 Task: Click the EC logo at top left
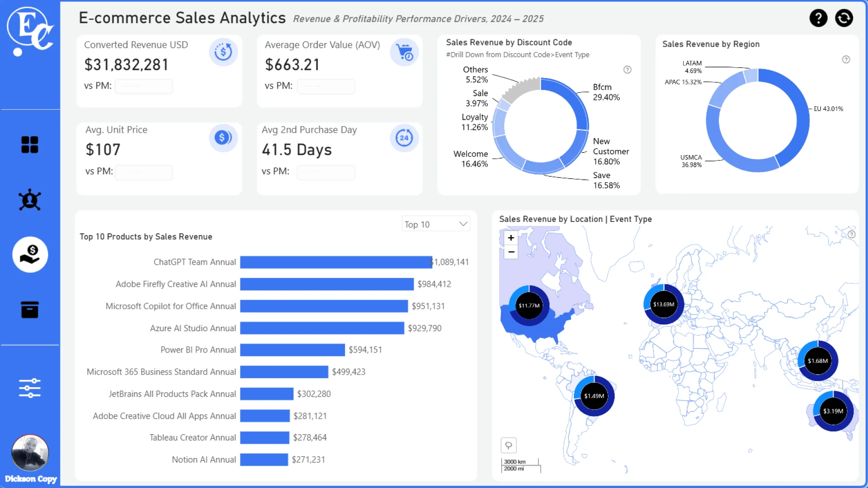click(30, 31)
